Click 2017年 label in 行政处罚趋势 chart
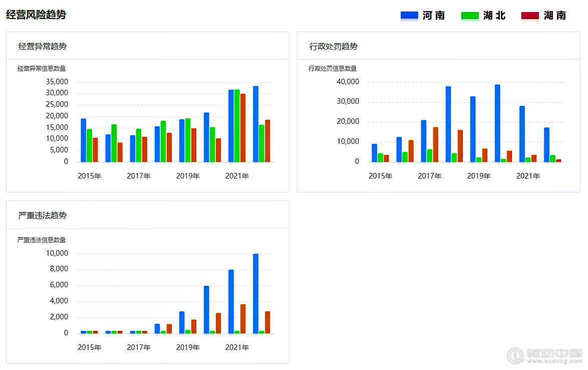The height and width of the screenshot is (370, 588). tap(430, 176)
